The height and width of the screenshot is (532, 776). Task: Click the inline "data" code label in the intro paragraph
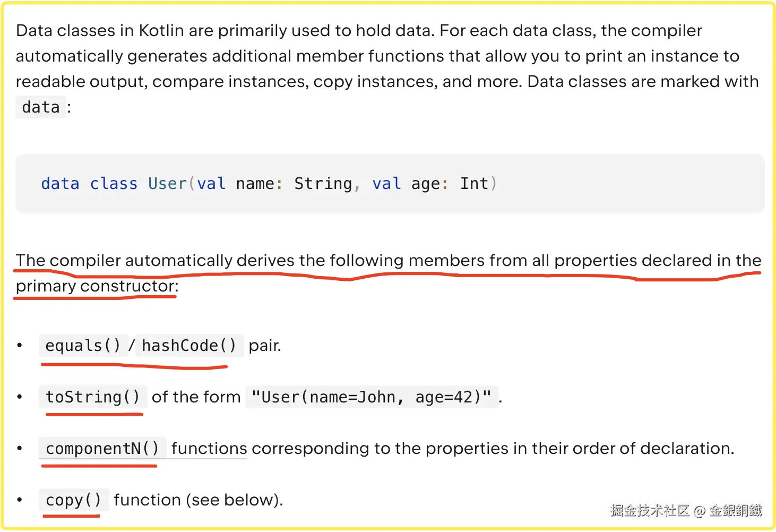pyautogui.click(x=41, y=107)
